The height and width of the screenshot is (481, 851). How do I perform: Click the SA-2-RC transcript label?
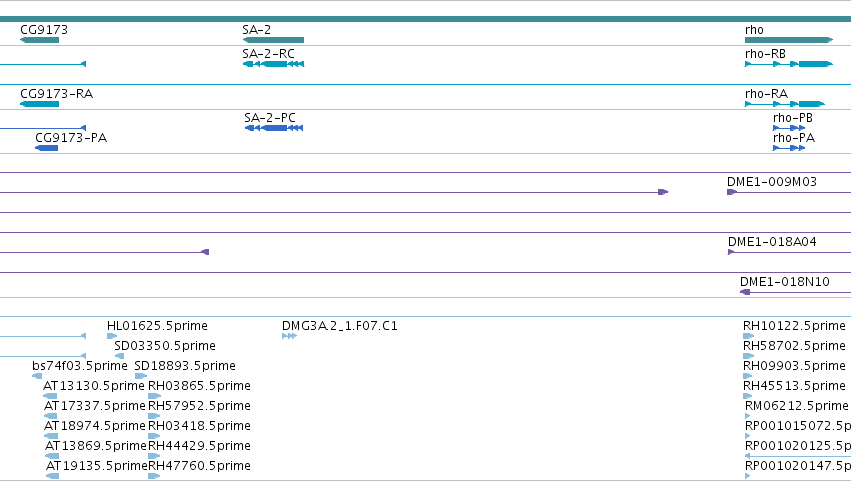268,54
